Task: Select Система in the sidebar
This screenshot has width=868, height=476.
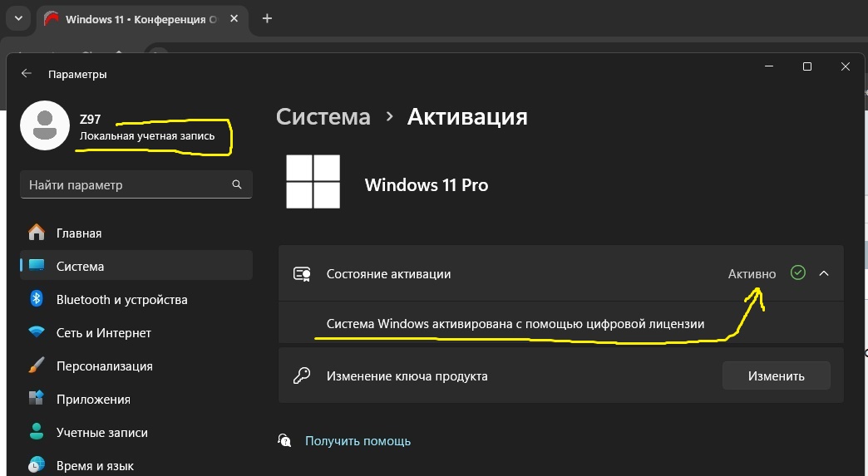Action: (136, 266)
